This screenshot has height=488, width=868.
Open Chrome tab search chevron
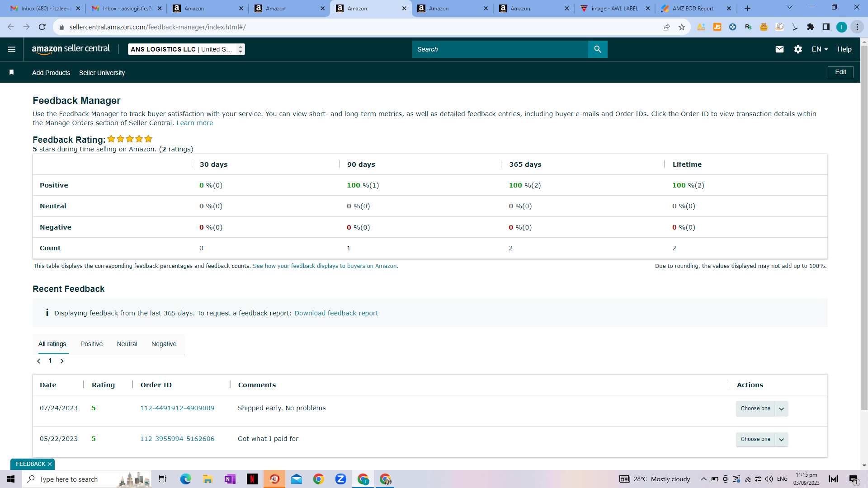[790, 7]
